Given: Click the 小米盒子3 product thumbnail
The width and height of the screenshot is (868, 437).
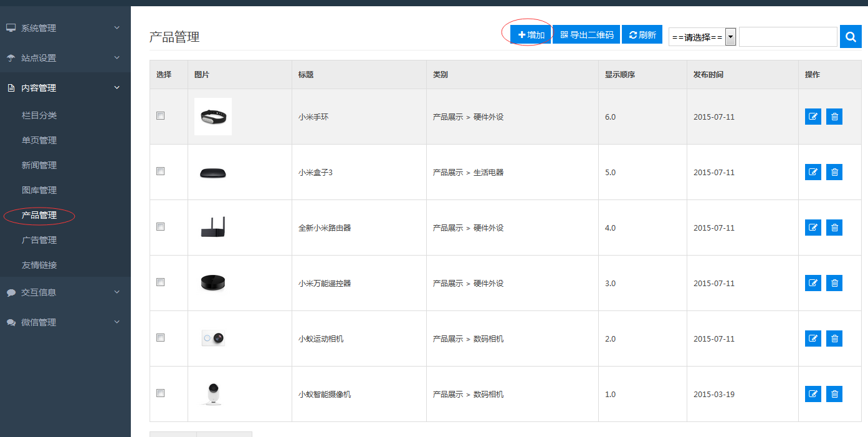Looking at the screenshot, I should (x=213, y=173).
